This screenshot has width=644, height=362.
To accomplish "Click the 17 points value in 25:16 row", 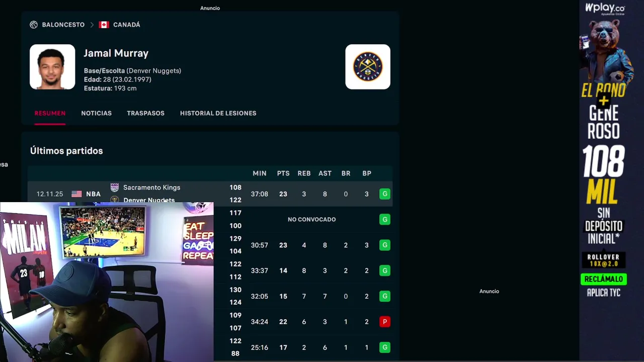I will 283,347.
